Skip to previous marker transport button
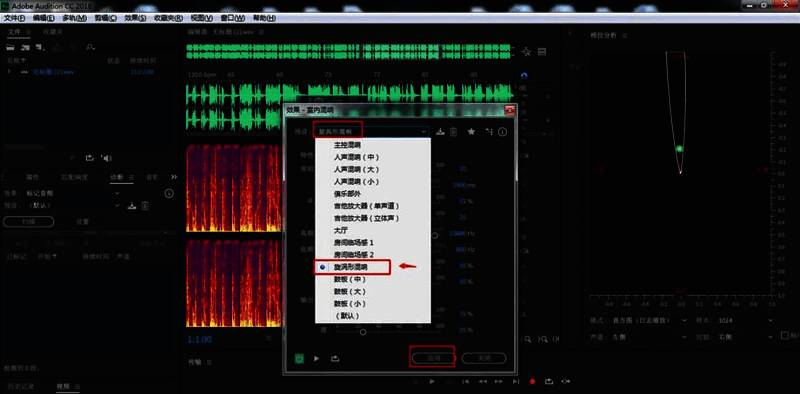The image size is (800, 394). [x=465, y=381]
